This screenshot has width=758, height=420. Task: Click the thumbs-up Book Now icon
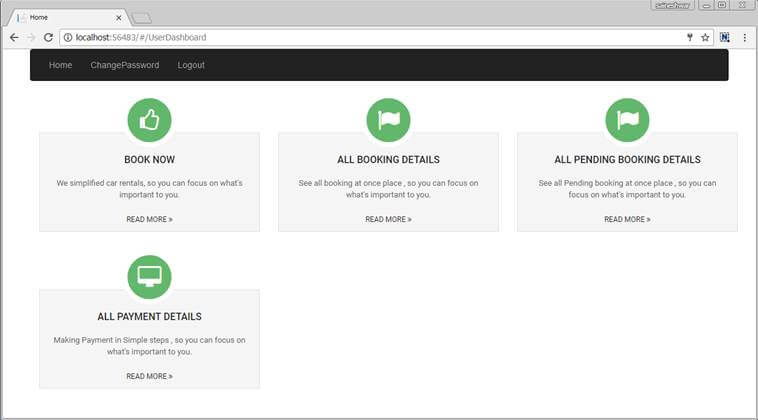(149, 120)
